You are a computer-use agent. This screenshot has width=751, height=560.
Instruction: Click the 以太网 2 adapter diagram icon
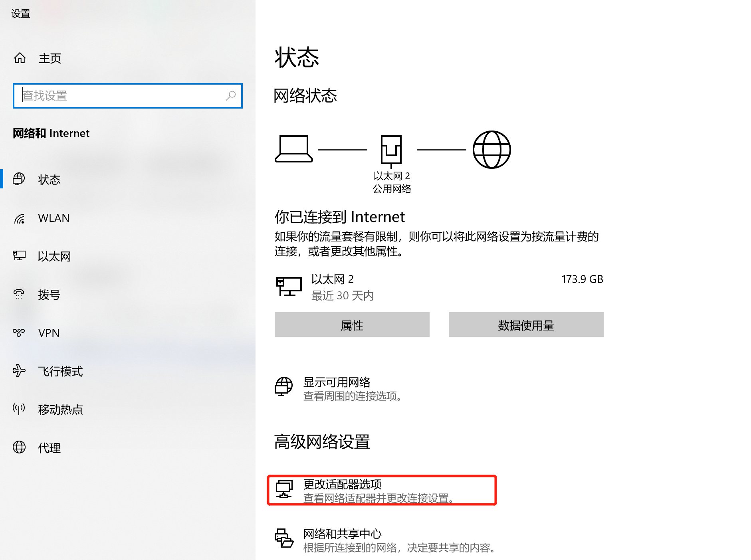[x=391, y=151]
